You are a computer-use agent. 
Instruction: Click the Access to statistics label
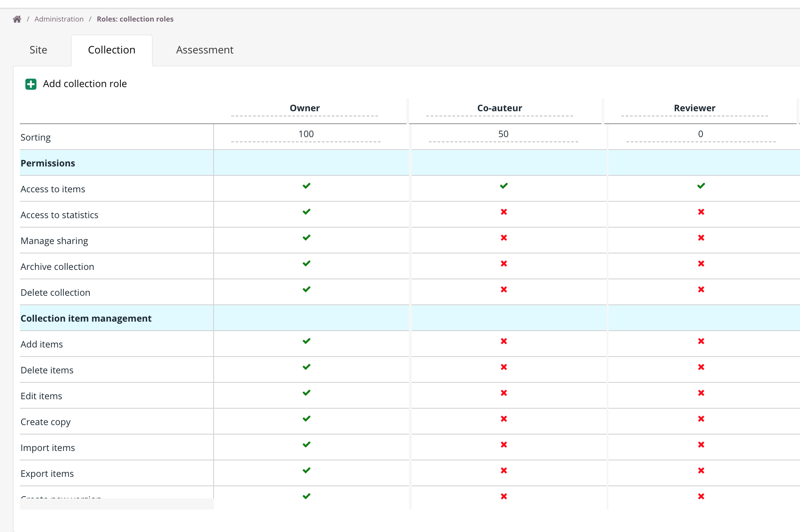tap(60, 215)
